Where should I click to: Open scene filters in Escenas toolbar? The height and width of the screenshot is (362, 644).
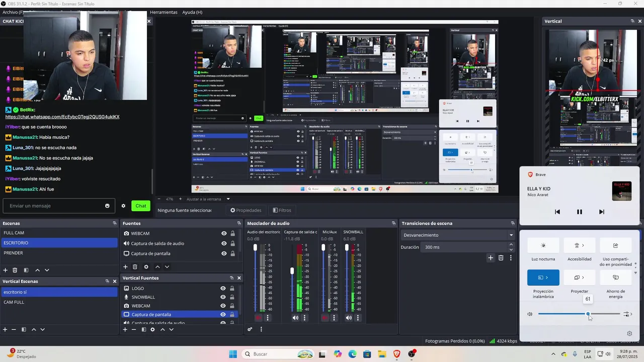click(x=26, y=270)
